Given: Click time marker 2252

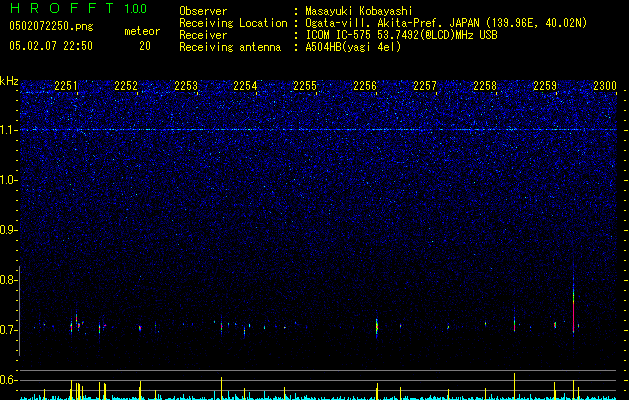Looking at the screenshot, I should tap(126, 86).
